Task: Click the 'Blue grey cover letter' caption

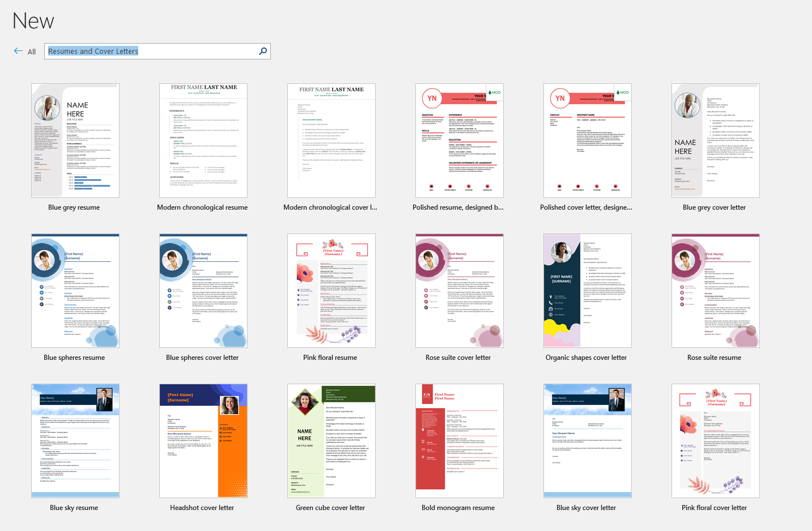Action: 715,207
